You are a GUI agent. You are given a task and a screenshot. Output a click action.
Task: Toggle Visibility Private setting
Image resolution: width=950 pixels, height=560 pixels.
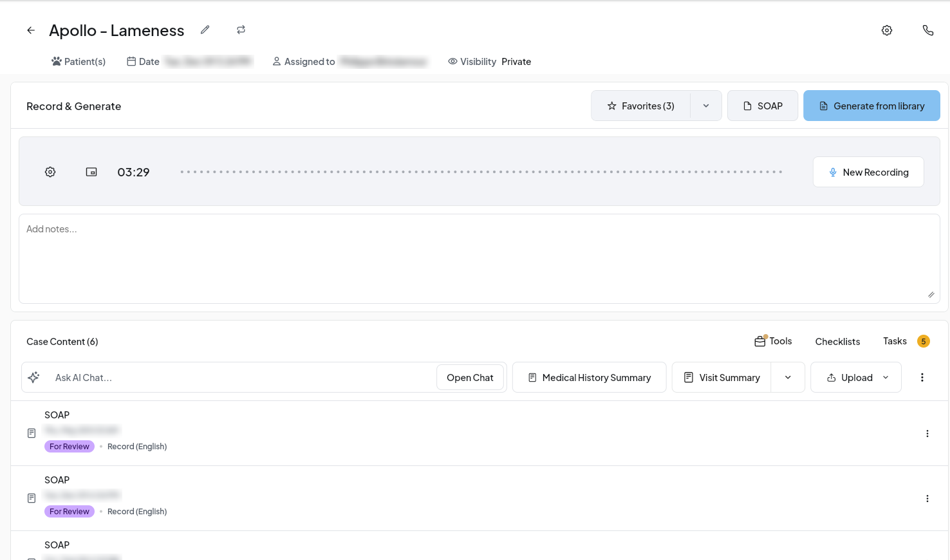[x=490, y=62]
